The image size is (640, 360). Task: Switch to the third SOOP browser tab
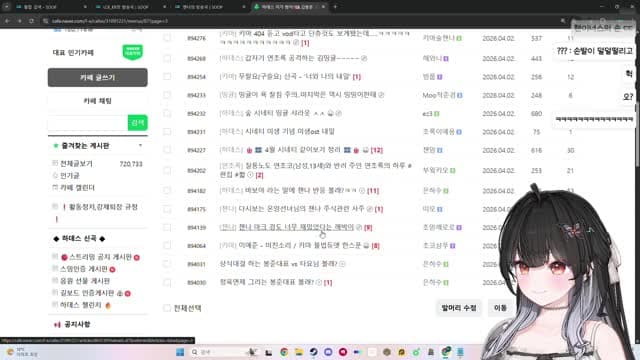point(209,7)
